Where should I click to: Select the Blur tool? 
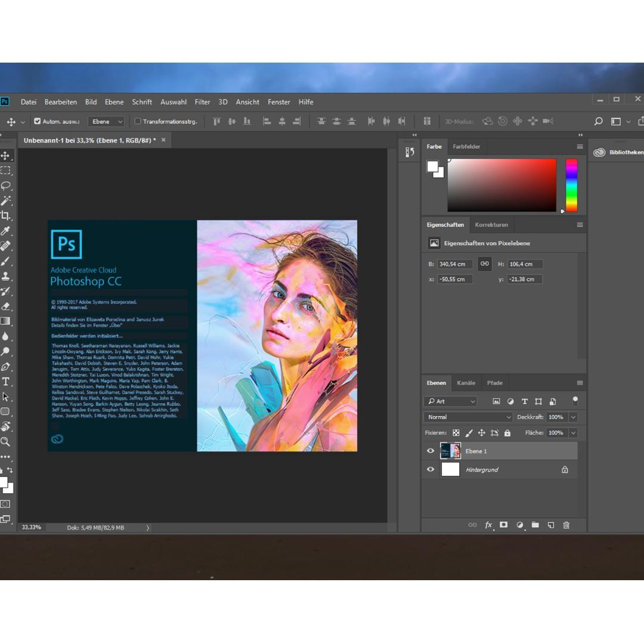click(5, 336)
